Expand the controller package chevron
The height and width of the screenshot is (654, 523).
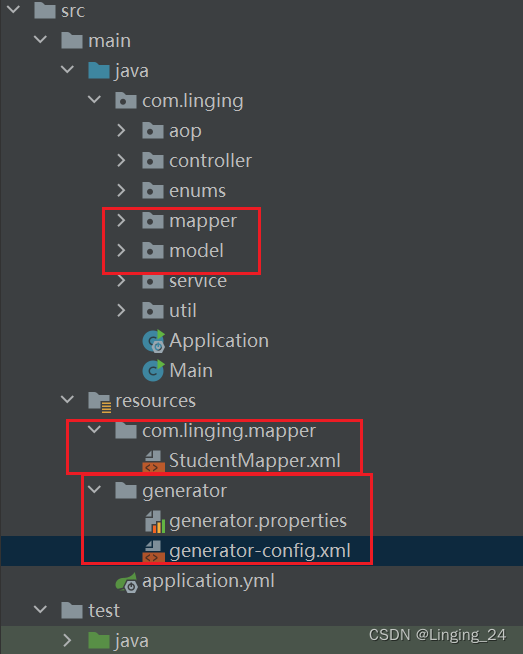(121, 161)
